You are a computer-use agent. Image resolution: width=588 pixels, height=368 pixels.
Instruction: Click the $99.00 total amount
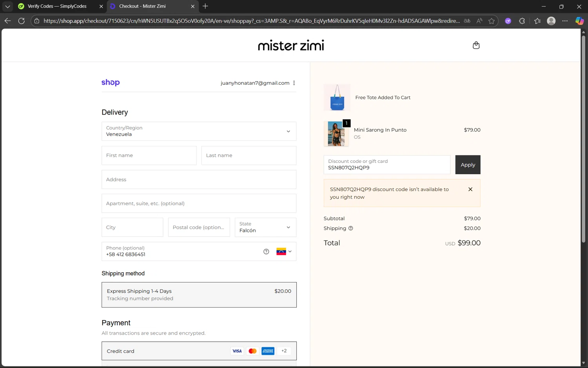pyautogui.click(x=469, y=243)
